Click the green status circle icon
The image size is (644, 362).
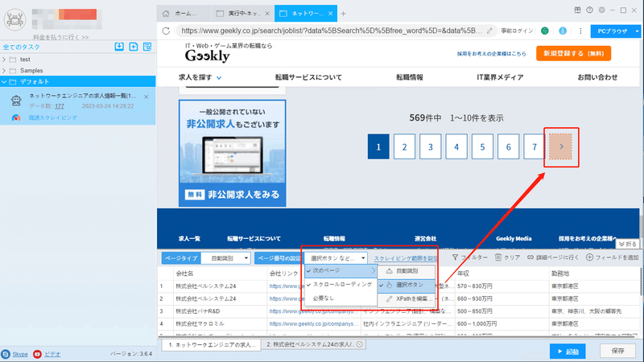click(545, 31)
